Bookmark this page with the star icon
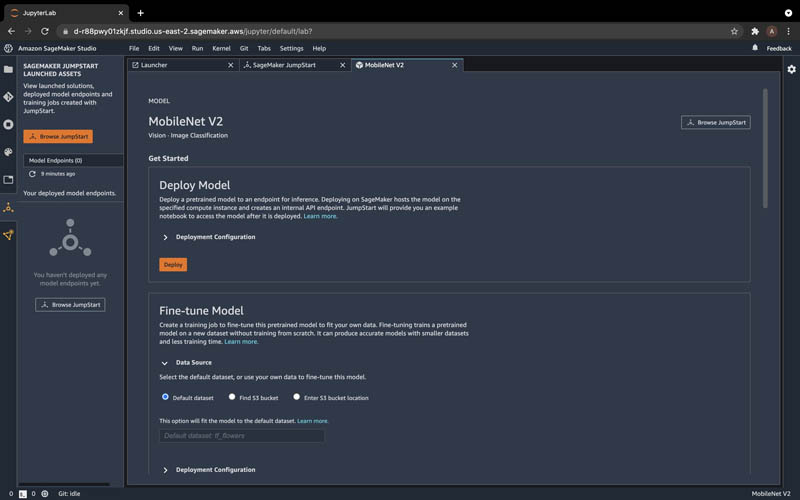The image size is (800, 500). coord(734,31)
